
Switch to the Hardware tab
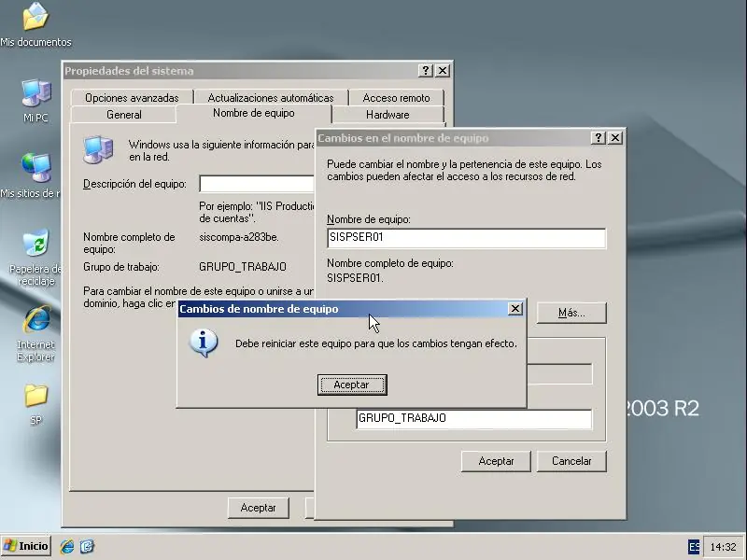(x=388, y=114)
